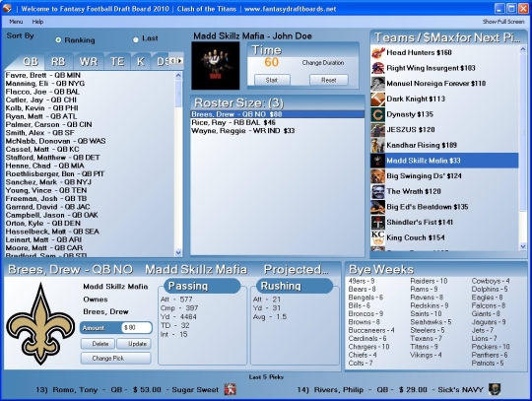Viewport: 532px width, 401px height.
Task: Click the Right Wing Insurgent team icon
Action: (x=377, y=68)
